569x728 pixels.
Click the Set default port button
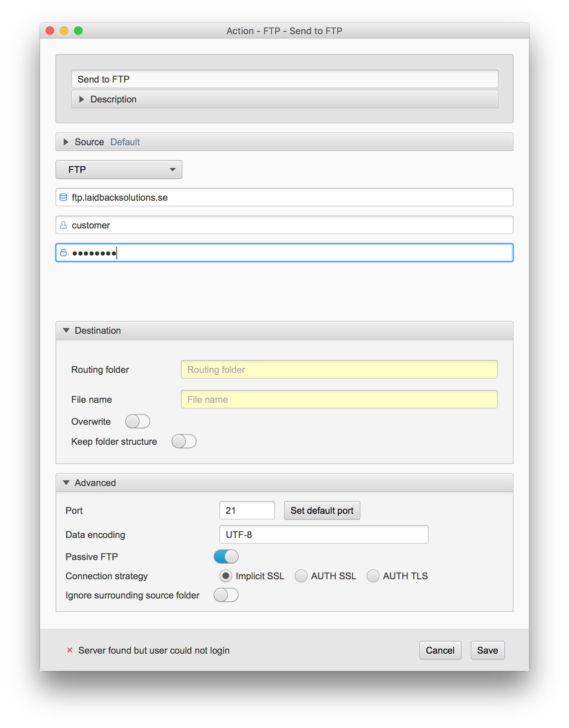click(x=322, y=511)
